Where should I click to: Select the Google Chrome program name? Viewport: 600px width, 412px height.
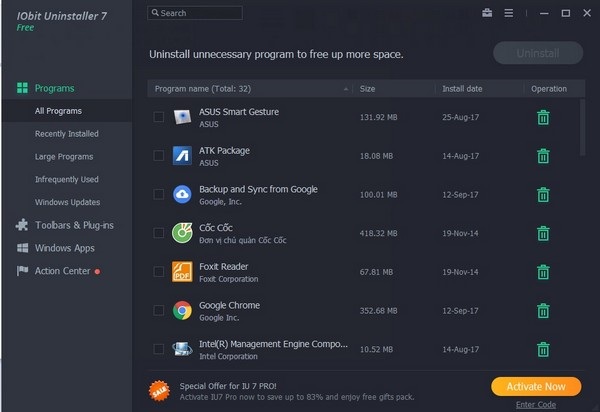[x=229, y=305]
